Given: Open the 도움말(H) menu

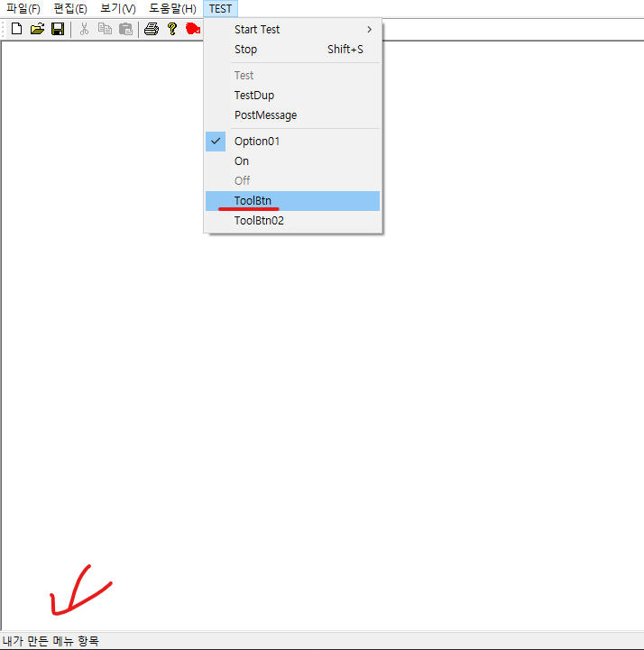Looking at the screenshot, I should [172, 9].
